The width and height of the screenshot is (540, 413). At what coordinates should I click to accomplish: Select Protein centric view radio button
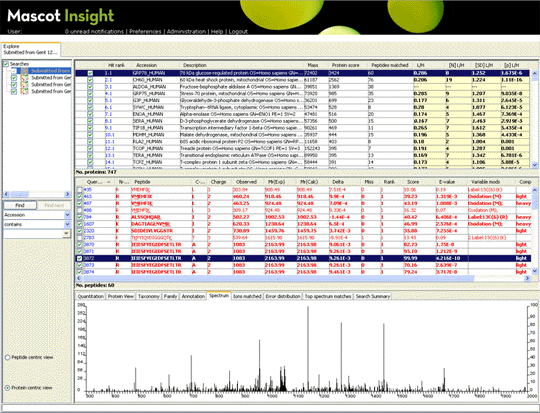point(7,388)
